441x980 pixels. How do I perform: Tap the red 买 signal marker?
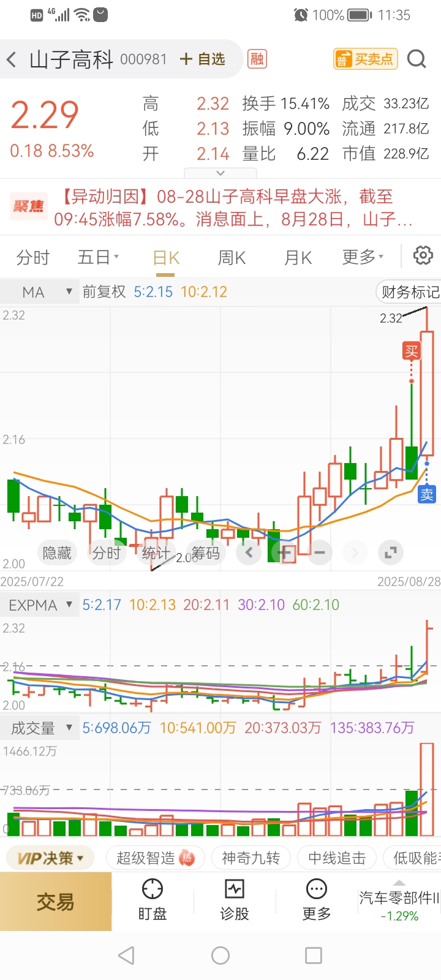(x=411, y=351)
